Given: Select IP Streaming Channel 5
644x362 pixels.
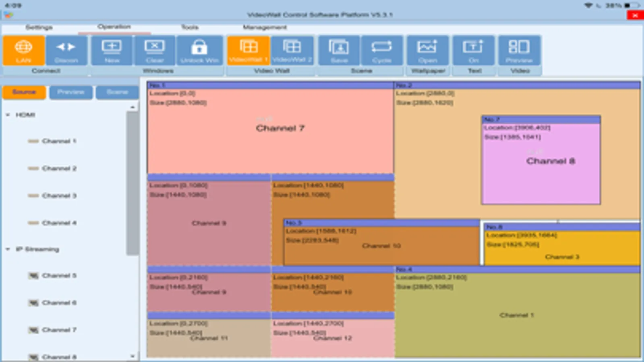Looking at the screenshot, I should (x=59, y=276).
